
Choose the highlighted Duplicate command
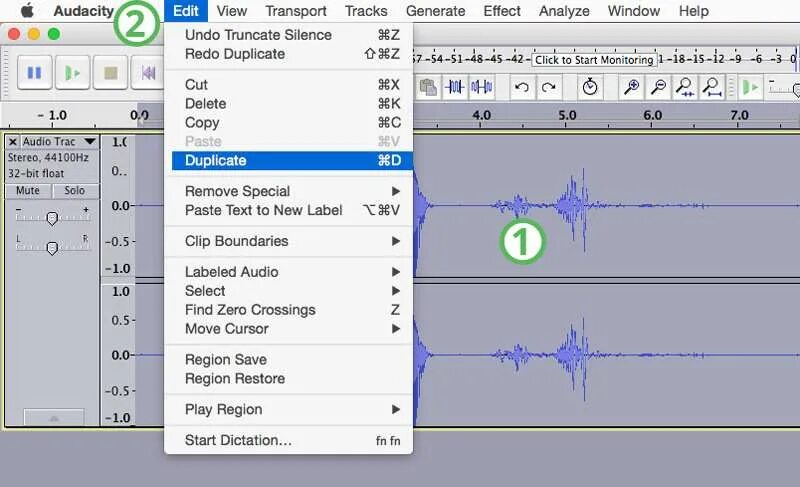[292, 160]
